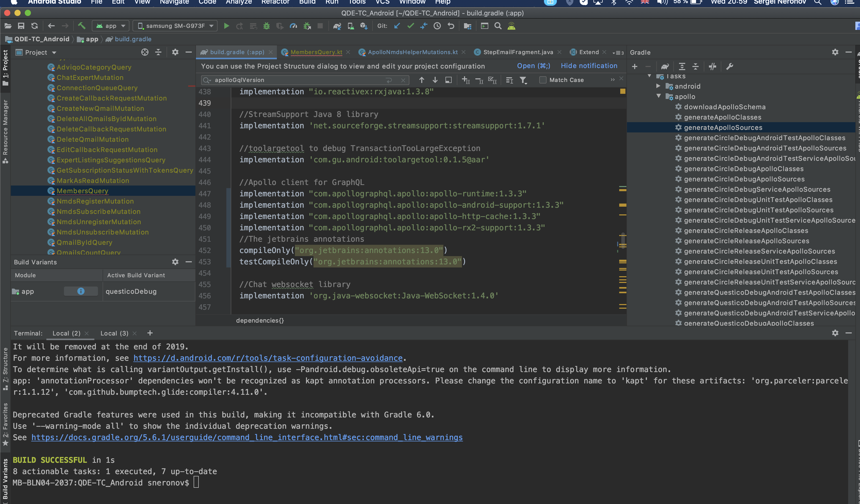Click the Git commit checkmark icon
The image size is (860, 504).
[411, 26]
